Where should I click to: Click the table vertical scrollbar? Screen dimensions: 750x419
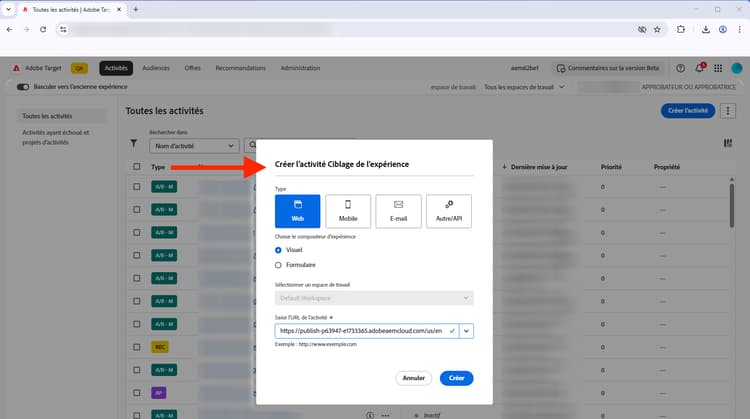[731, 205]
